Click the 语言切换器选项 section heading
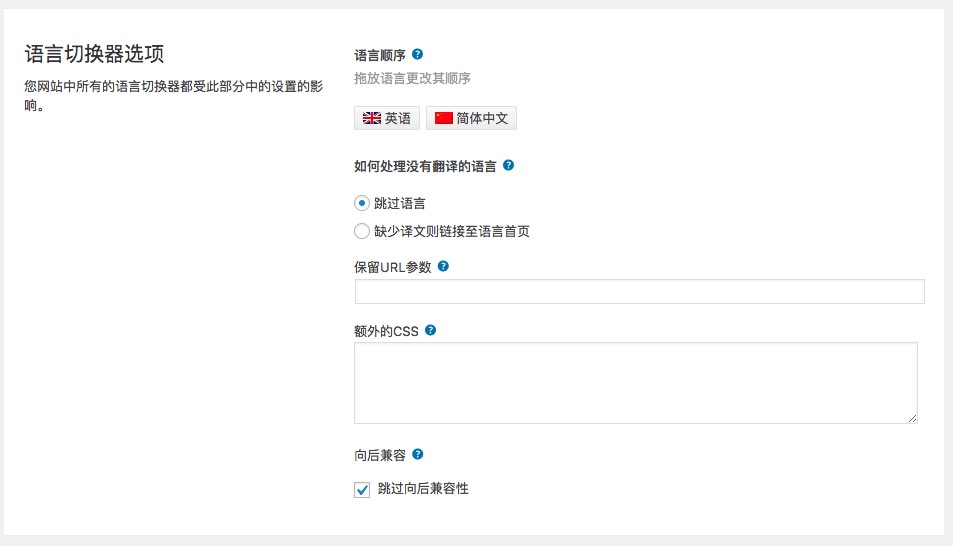 click(94, 54)
